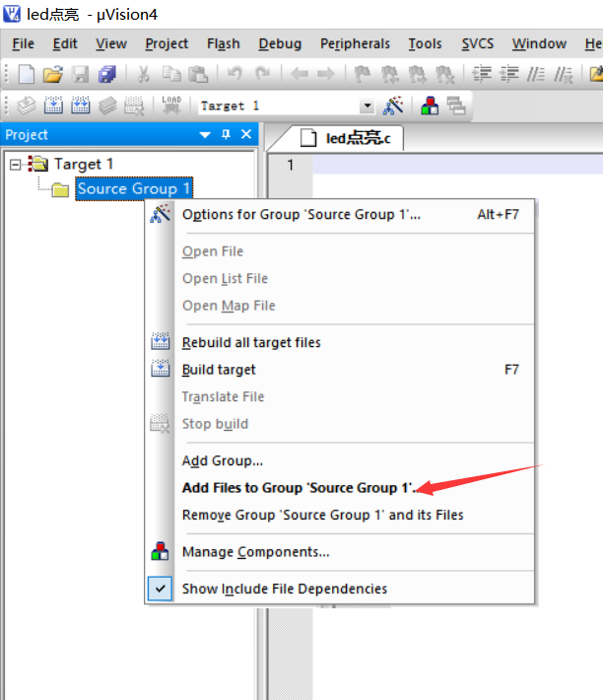This screenshot has height=700, width=603.
Task: Indent selected lines icon
Action: 482,74
